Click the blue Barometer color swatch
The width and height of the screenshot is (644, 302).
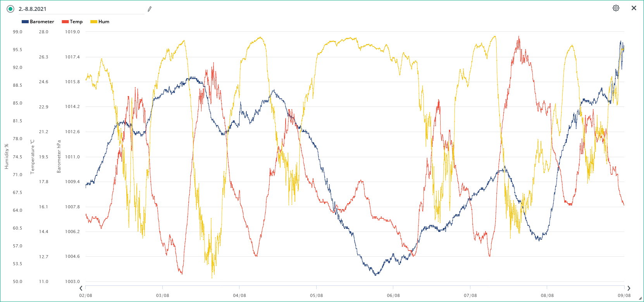click(25, 22)
